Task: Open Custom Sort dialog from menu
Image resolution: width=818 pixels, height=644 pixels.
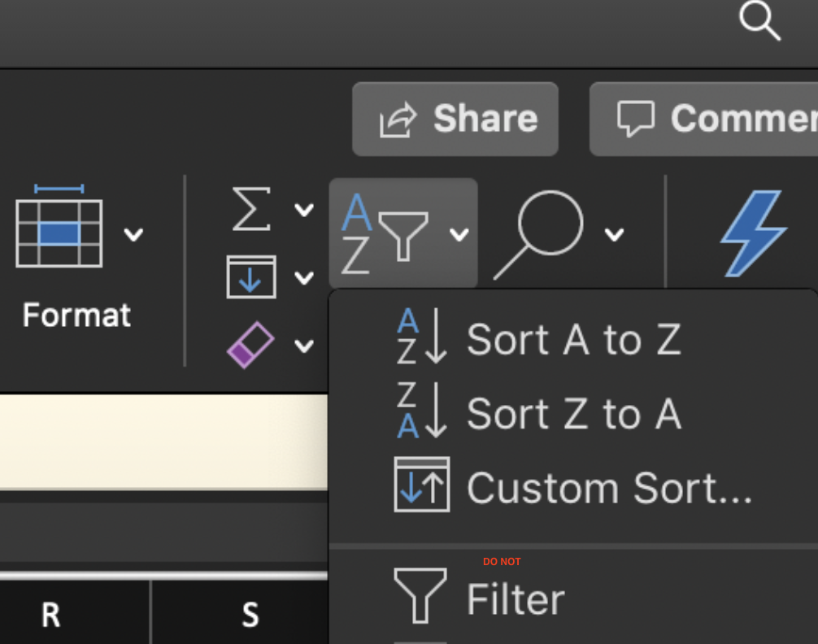Action: coord(608,488)
